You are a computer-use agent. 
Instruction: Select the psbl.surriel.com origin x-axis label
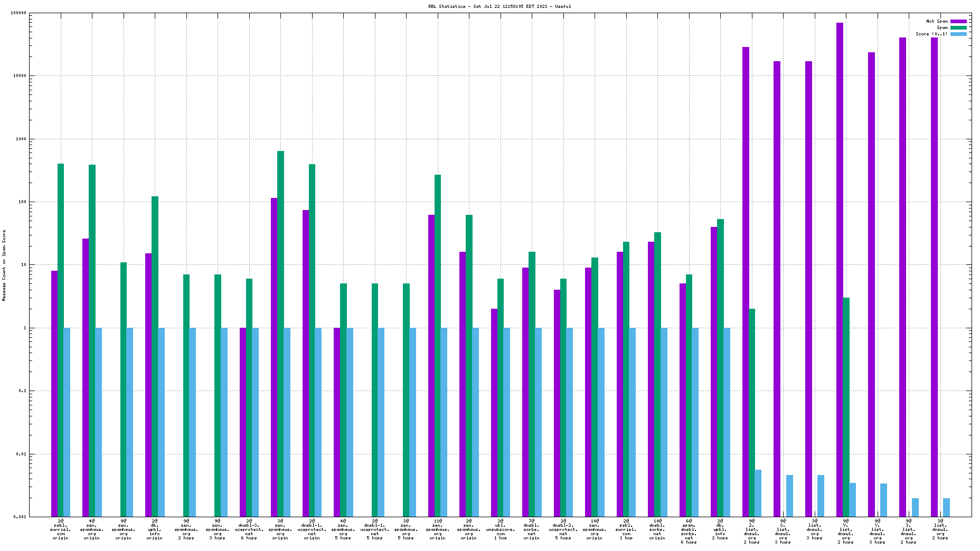[61, 529]
